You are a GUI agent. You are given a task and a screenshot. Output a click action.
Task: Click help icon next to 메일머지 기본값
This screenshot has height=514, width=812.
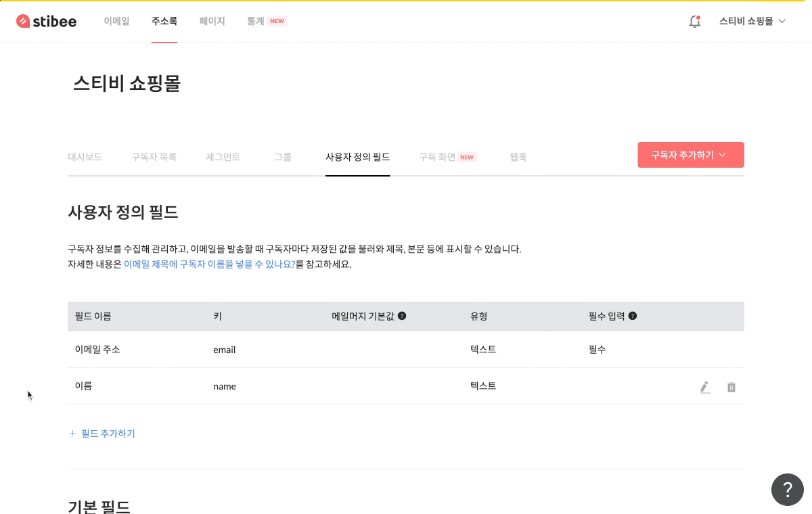pyautogui.click(x=402, y=316)
